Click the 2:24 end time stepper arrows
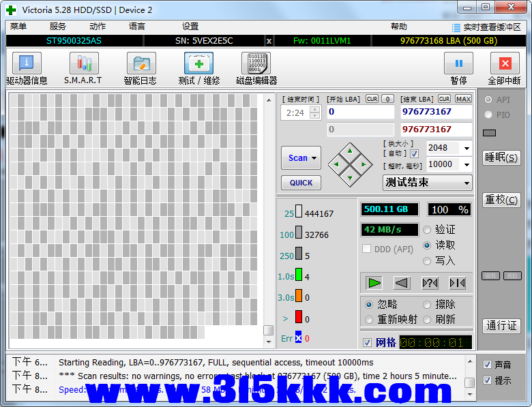This screenshot has width=532, height=407. (x=315, y=112)
